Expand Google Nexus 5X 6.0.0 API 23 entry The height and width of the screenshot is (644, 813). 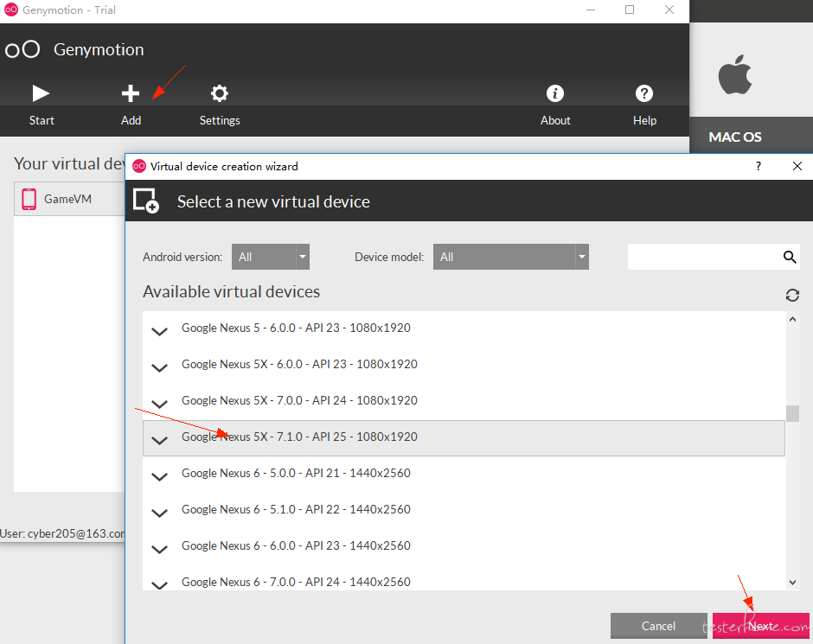click(x=160, y=368)
